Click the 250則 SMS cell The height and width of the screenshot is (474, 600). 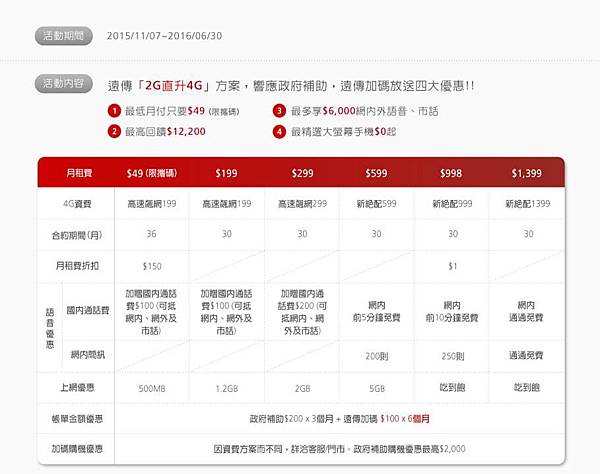click(x=453, y=357)
